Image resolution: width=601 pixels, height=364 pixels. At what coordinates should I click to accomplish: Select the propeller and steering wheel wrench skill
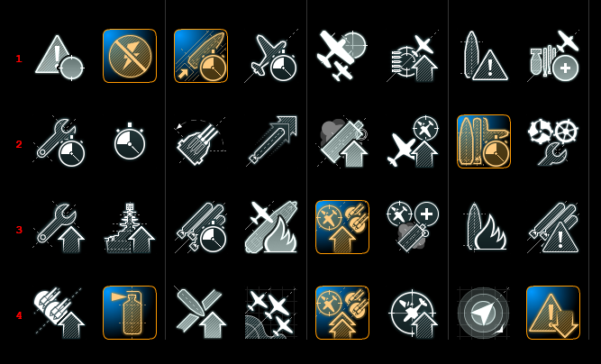[x=553, y=141]
